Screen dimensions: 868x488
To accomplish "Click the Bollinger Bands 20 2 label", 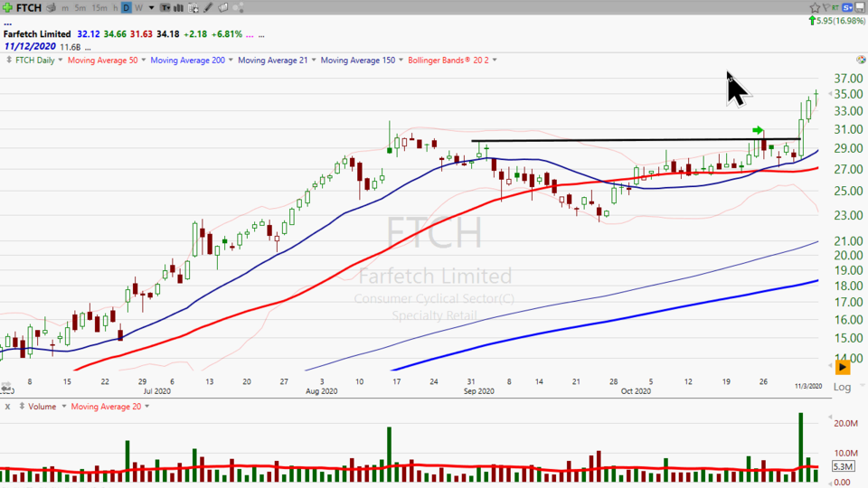I will 448,61.
